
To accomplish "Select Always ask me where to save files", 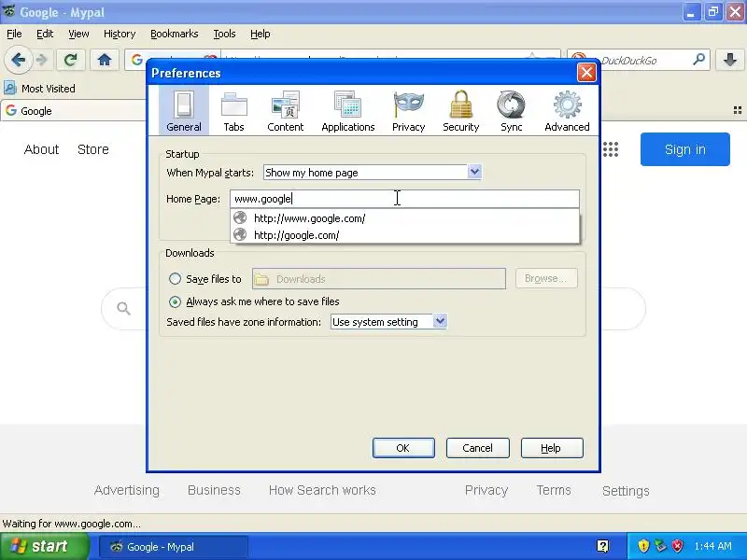I will coord(175,301).
